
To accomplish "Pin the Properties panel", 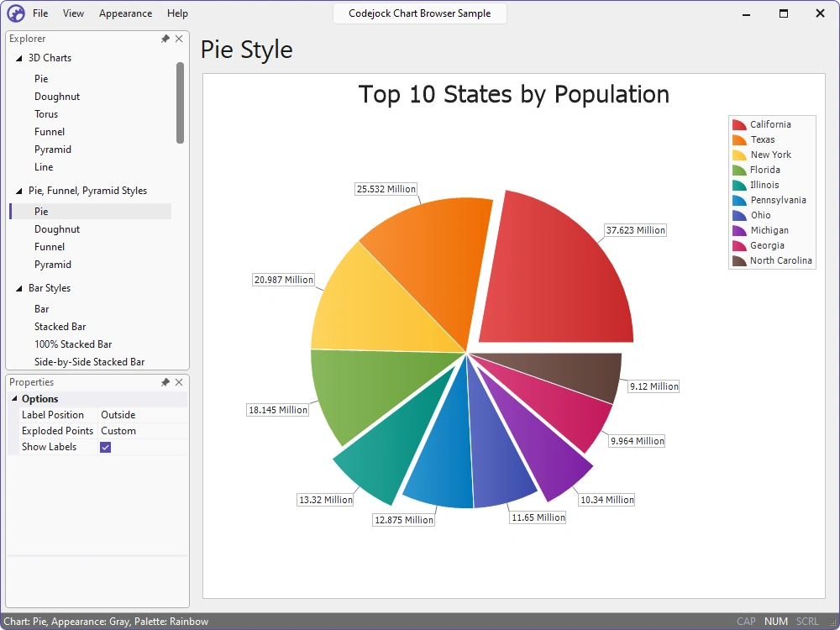I will (165, 382).
